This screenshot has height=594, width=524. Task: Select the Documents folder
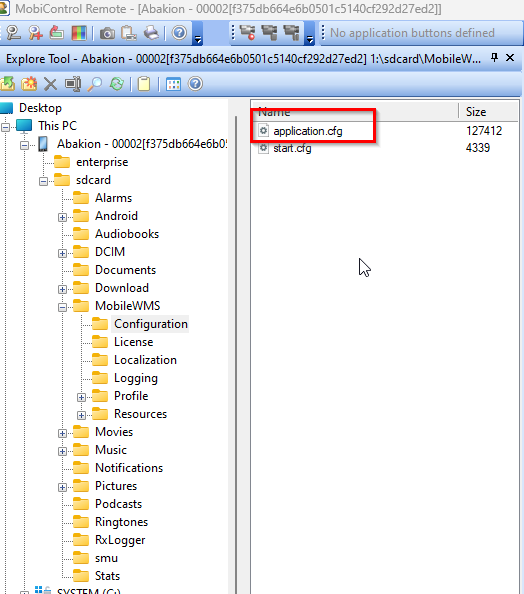coord(125,270)
